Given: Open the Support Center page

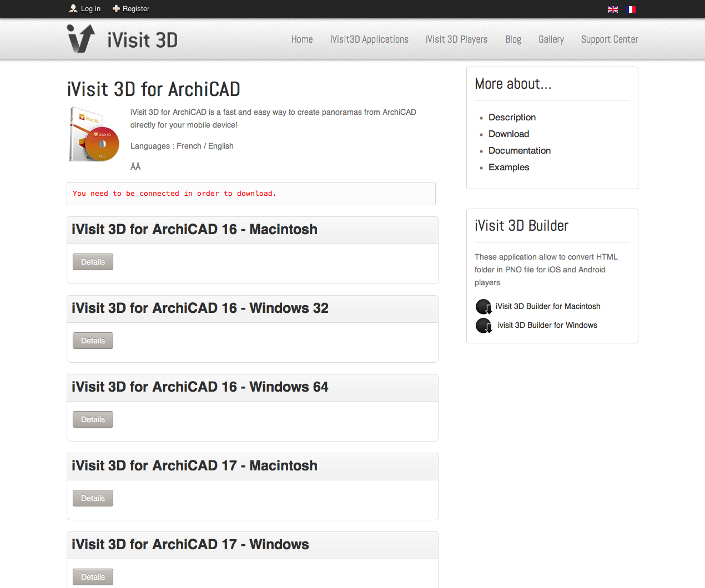Looking at the screenshot, I should (x=610, y=39).
